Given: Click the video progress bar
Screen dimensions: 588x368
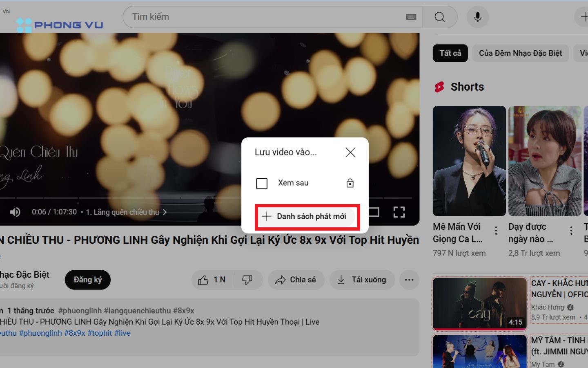Looking at the screenshot, I should coord(122,198).
